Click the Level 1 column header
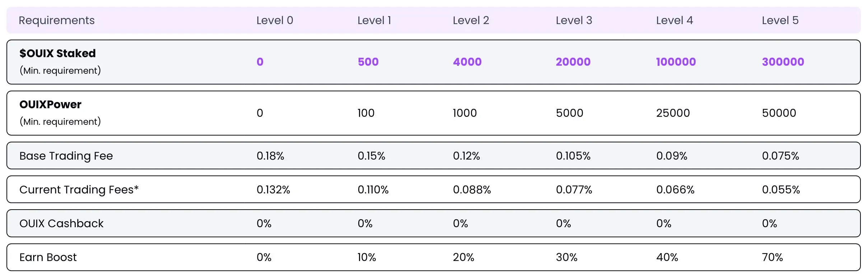The width and height of the screenshot is (868, 279). tap(374, 20)
